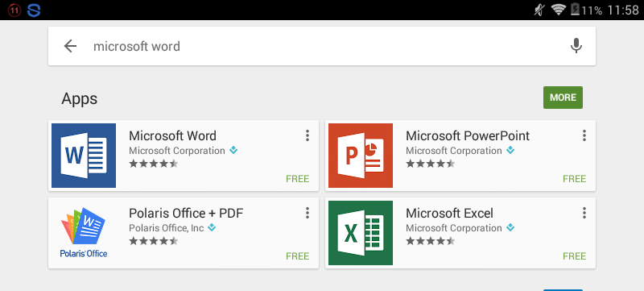Tap the verified badge beside Excel's developer

tap(510, 227)
